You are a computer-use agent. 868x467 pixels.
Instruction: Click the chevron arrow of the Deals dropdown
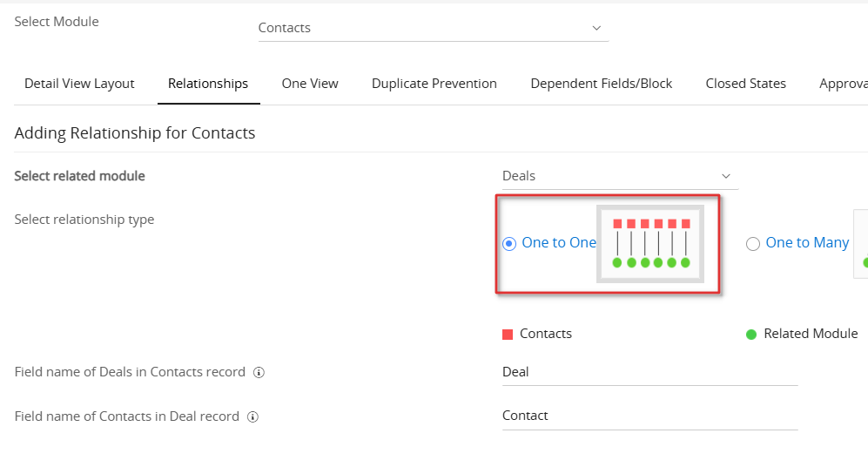pos(726,176)
